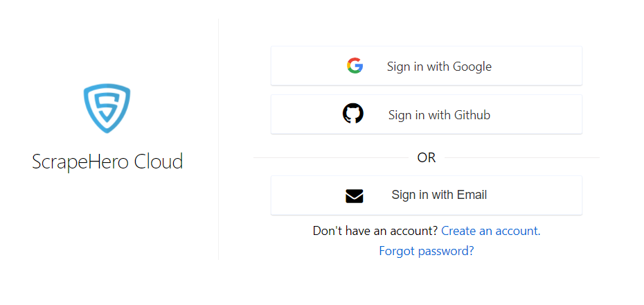Image resolution: width=644 pixels, height=305 pixels.
Task: Select the "Sign in with Github" text label
Action: point(439,114)
